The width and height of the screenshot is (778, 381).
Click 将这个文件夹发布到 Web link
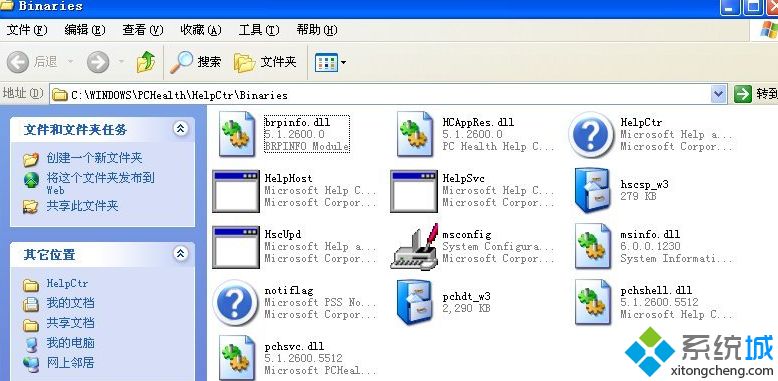pos(100,183)
